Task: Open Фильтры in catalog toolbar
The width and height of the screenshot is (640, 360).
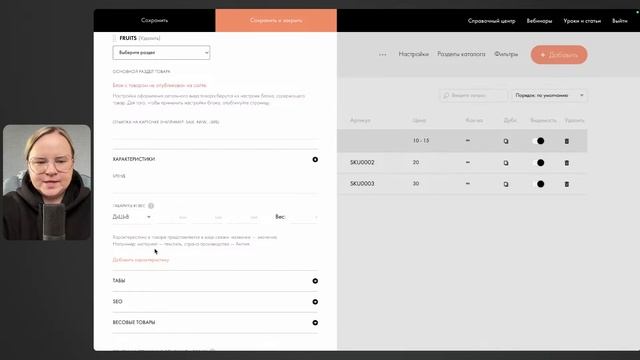Action: coord(506,54)
